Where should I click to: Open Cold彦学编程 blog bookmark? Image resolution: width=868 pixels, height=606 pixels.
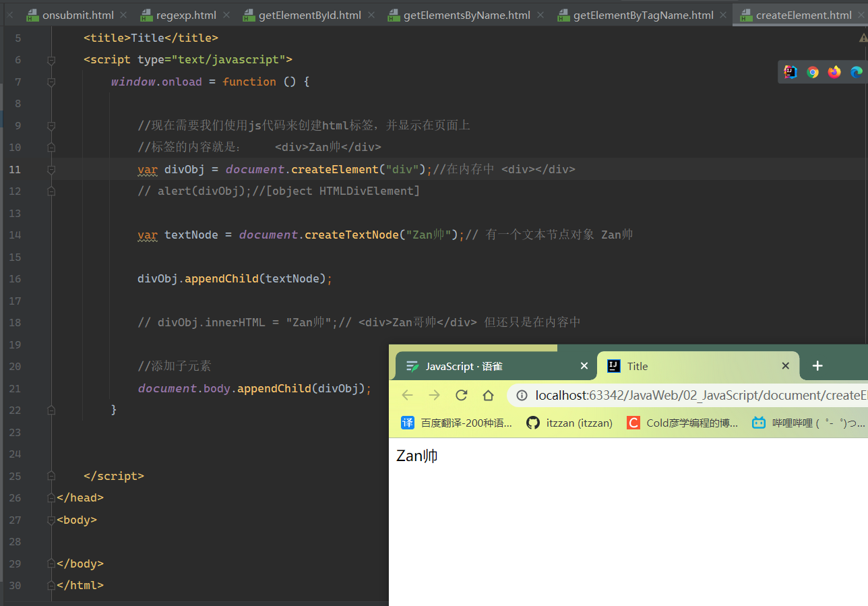pos(683,423)
